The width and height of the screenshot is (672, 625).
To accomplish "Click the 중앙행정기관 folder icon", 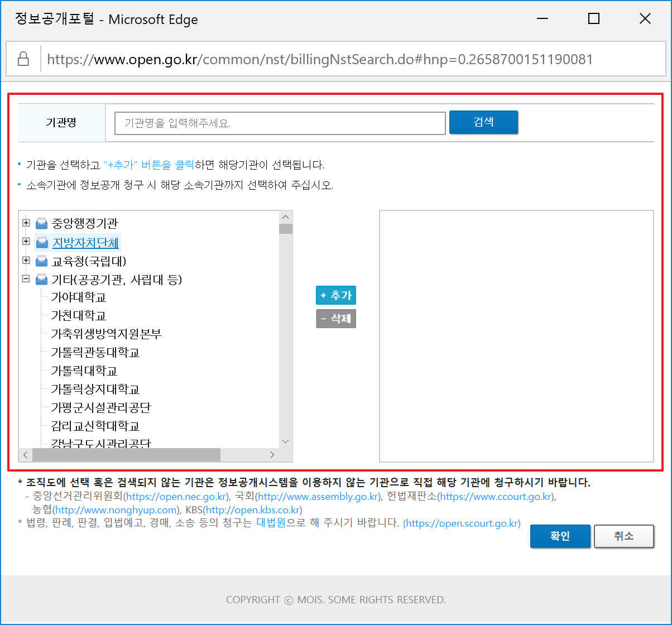I will click(x=41, y=224).
